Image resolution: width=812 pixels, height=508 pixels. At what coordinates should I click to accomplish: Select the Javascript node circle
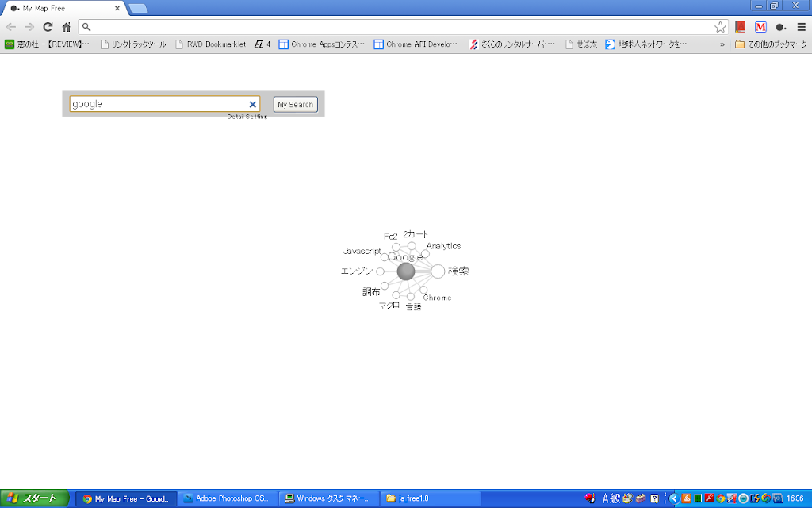click(x=385, y=257)
